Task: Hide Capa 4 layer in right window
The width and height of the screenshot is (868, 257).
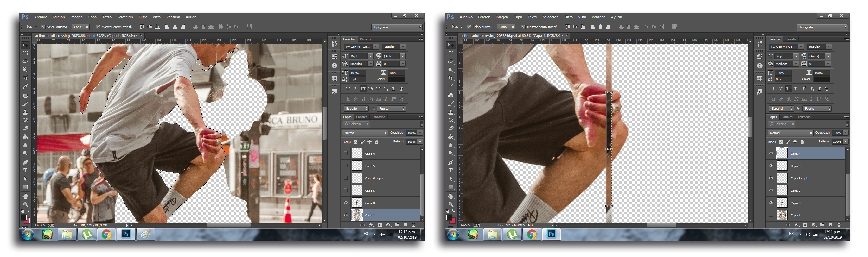Action: pyautogui.click(x=771, y=153)
